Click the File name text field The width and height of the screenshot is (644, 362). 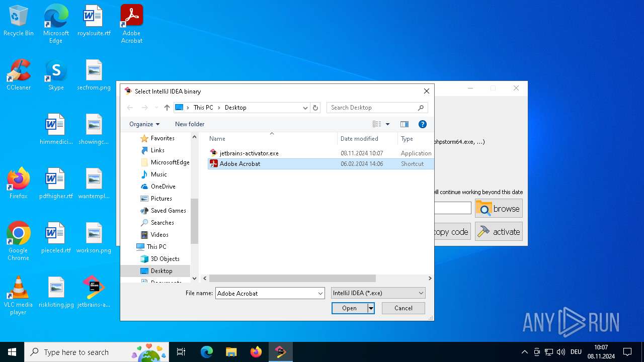coord(266,293)
